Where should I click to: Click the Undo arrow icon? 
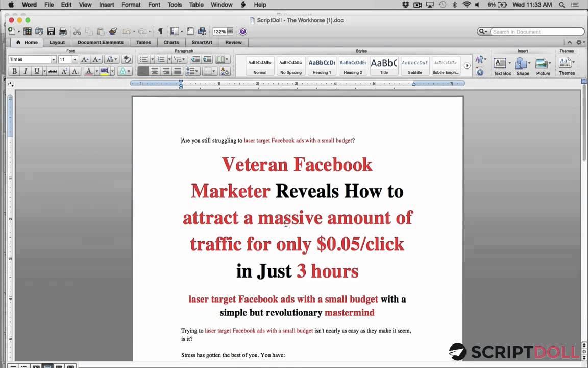(x=127, y=31)
